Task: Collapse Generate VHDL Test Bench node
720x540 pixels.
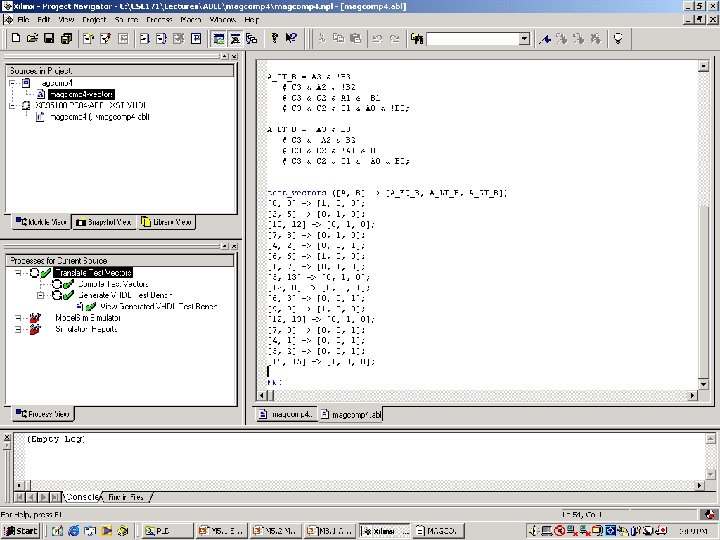Action: [x=40, y=295]
